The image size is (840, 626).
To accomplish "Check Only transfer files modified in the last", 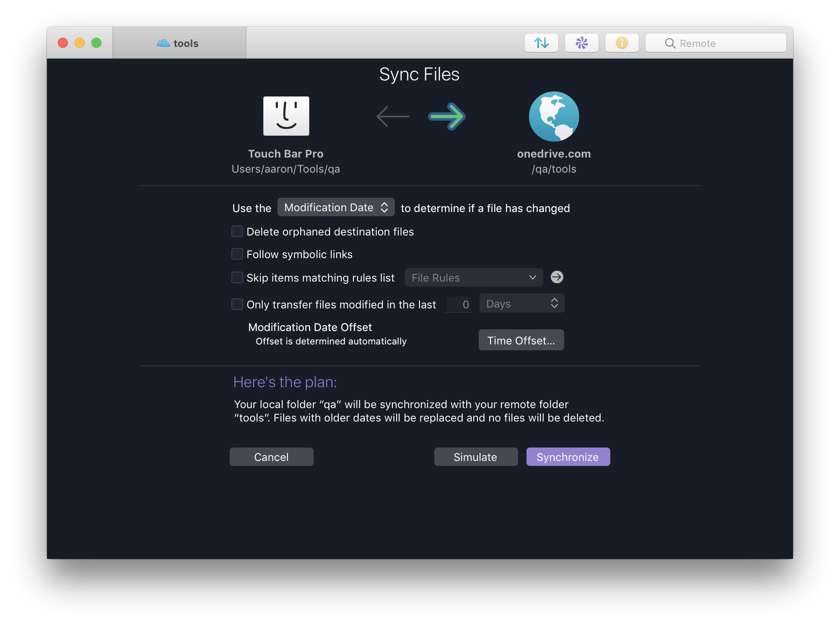I will [x=237, y=304].
